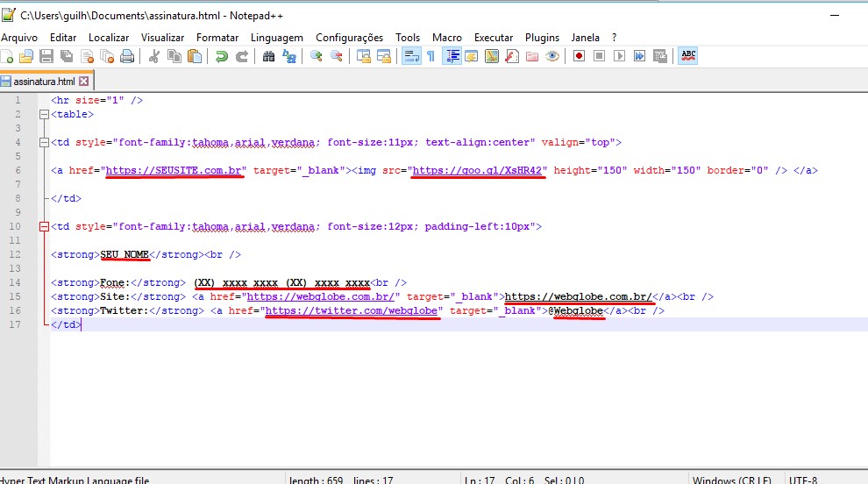Image resolution: width=868 pixels, height=484 pixels.
Task: Open the Formatar menu
Action: tap(217, 38)
